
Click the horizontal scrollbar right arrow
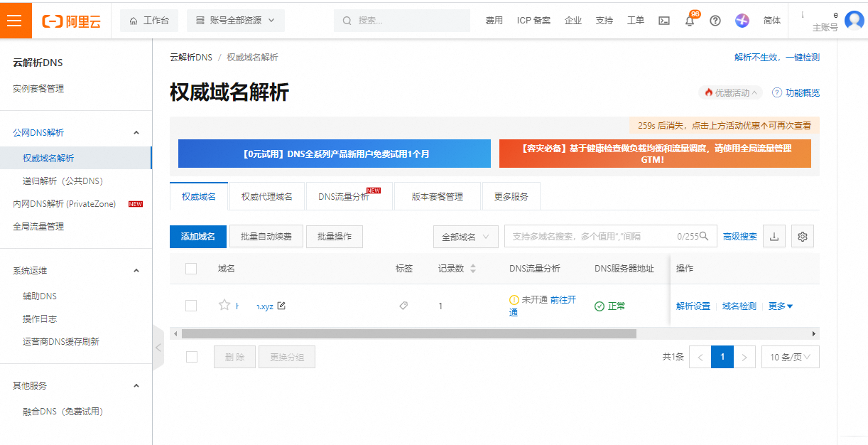tap(814, 333)
